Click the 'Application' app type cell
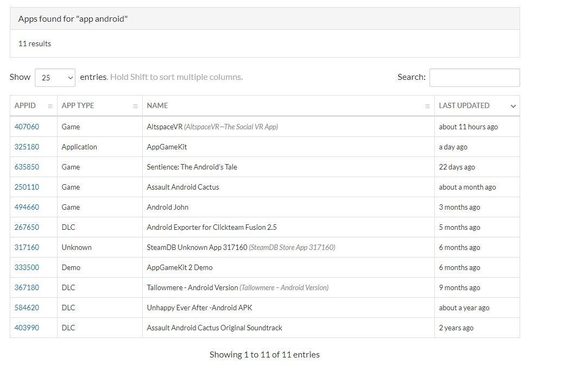 click(x=100, y=147)
